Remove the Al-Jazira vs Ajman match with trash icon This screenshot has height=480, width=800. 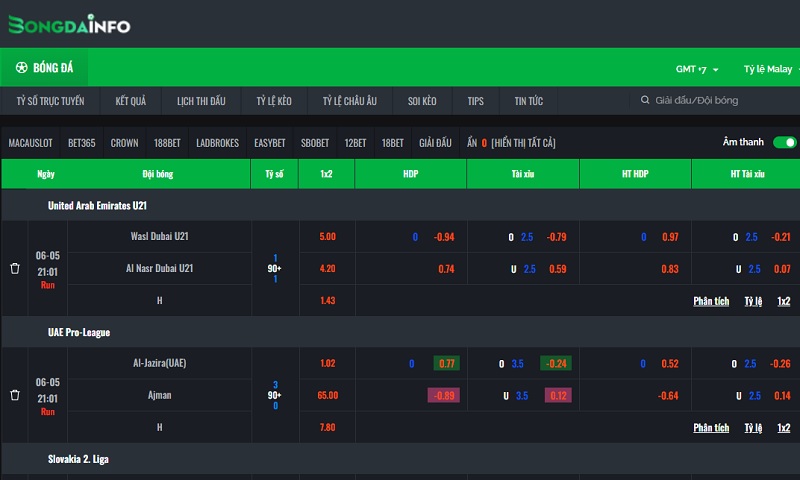pos(15,395)
